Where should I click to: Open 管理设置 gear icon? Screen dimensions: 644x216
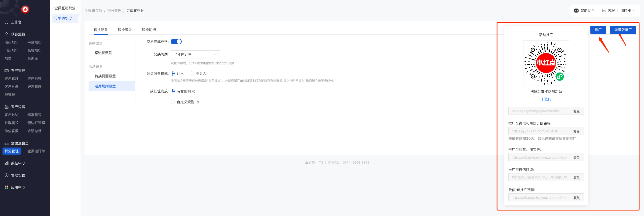(7, 175)
